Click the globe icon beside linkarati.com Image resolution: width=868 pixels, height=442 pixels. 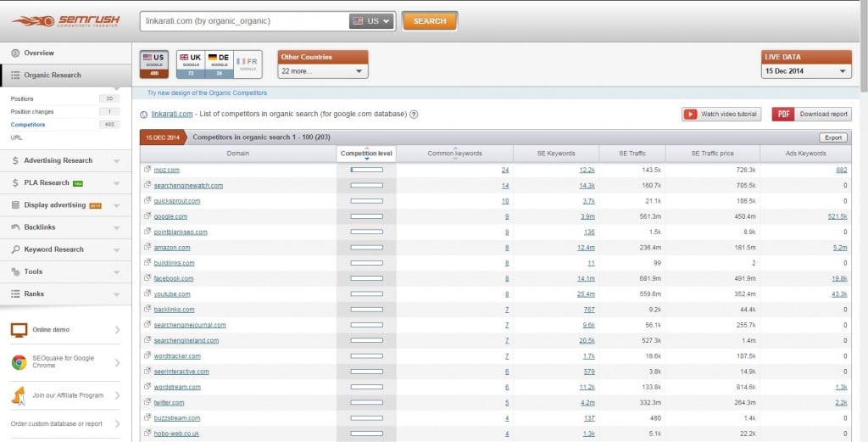pos(144,115)
